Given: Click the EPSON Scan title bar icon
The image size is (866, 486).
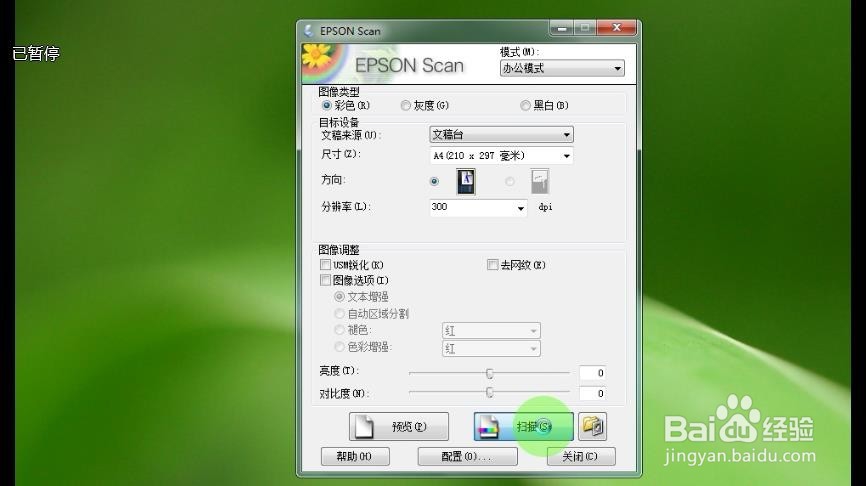Looking at the screenshot, I should 309,31.
